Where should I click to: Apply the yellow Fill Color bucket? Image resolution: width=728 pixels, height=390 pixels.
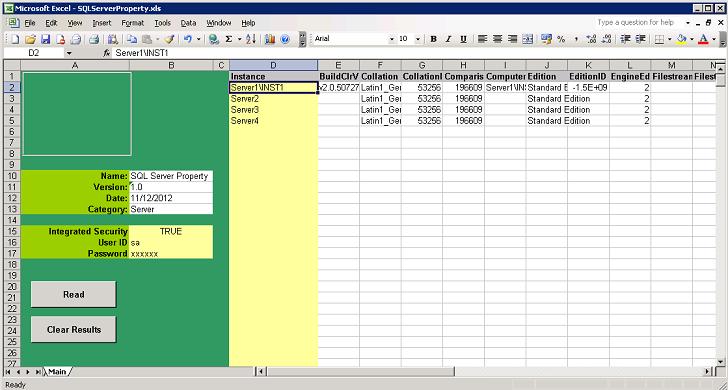coord(682,39)
